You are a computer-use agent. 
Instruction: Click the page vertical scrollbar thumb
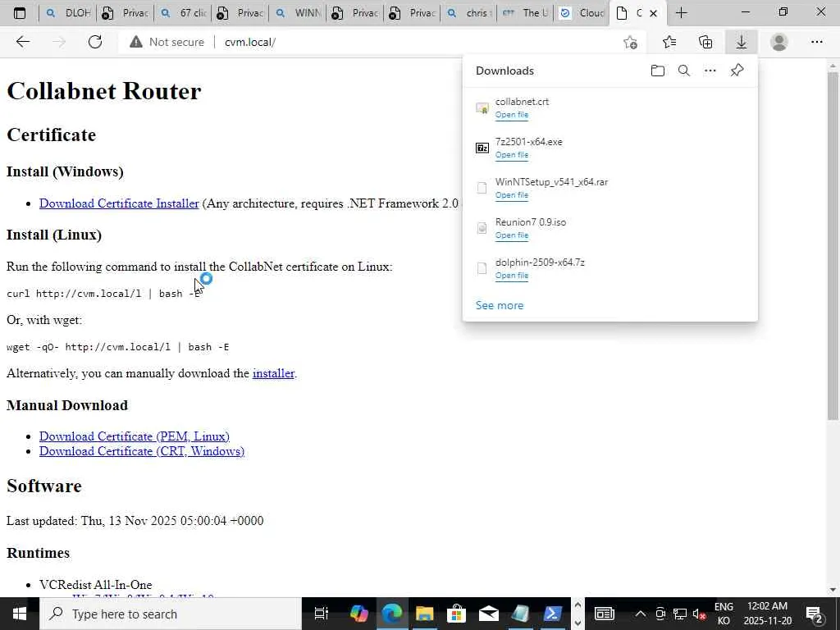pyautogui.click(x=833, y=245)
